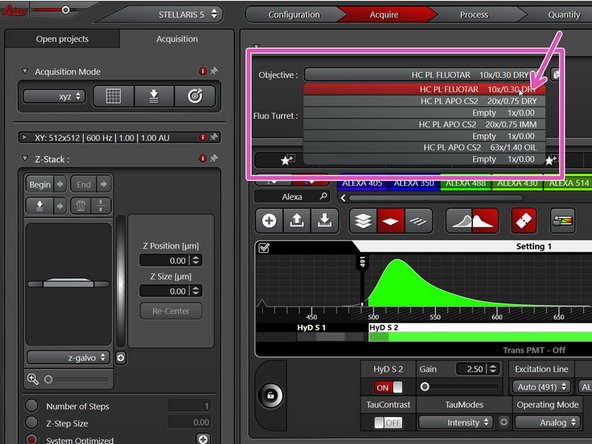Open the xyz acquisition mode dropdown
This screenshot has height=444, width=592.
pos(54,96)
